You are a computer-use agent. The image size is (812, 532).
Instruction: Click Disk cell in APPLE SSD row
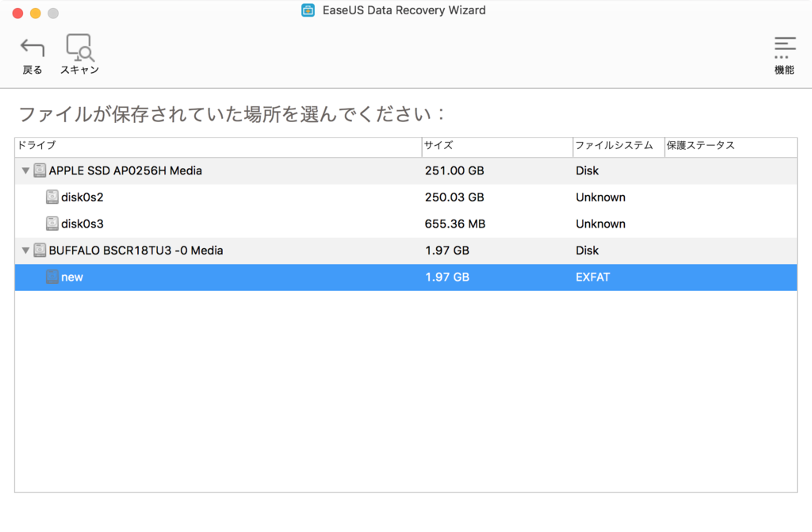(x=587, y=171)
